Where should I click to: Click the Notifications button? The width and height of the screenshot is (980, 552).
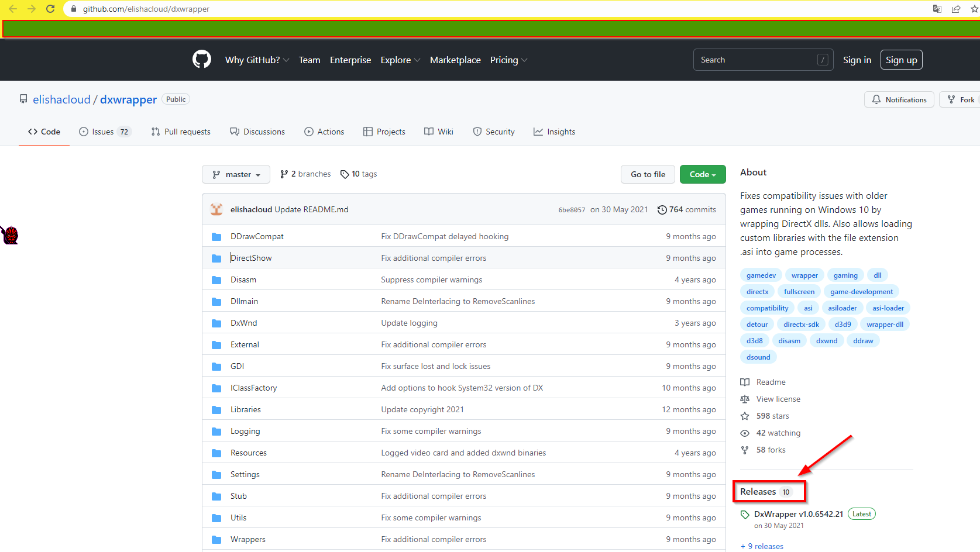899,100
